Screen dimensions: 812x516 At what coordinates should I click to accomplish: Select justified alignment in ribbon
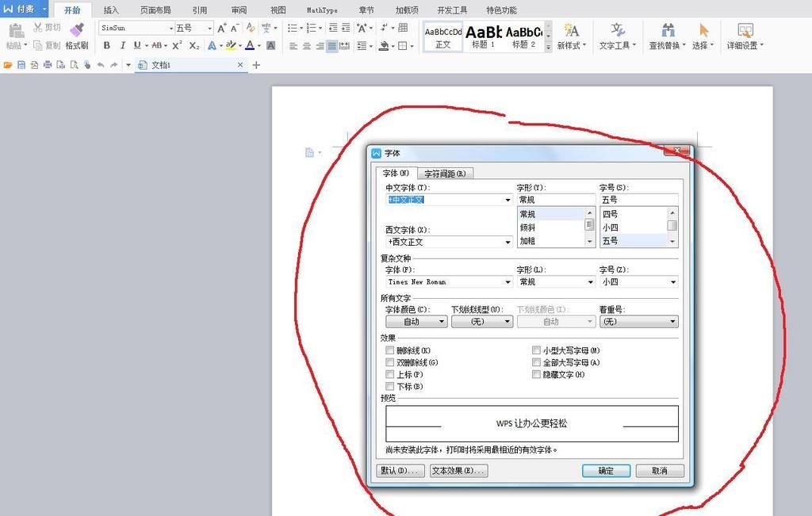pyautogui.click(x=332, y=46)
